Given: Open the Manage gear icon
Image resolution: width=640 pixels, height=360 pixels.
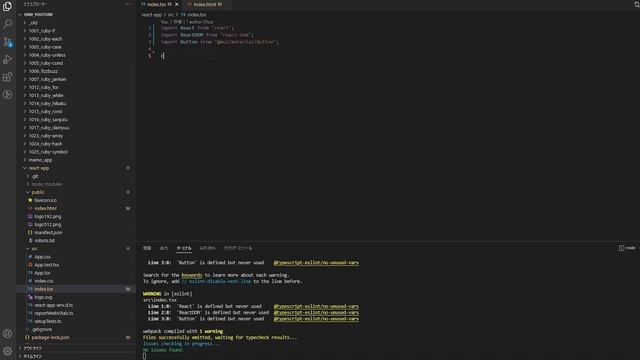Looking at the screenshot, I should tap(7, 351).
